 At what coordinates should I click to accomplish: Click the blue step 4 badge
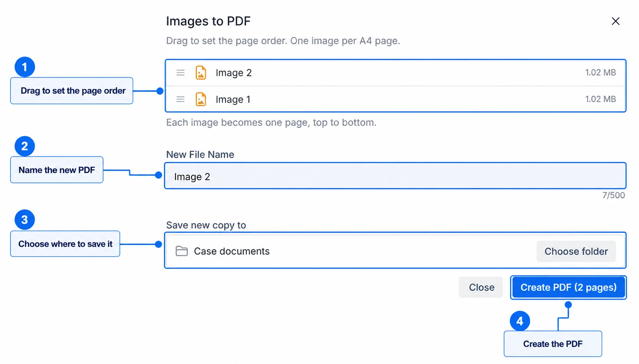coord(520,321)
